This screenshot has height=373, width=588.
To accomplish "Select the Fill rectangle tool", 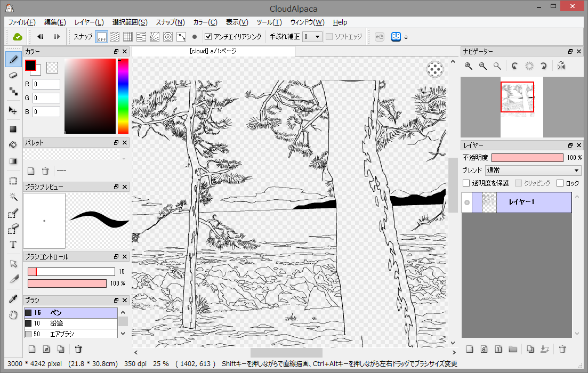I will [13, 129].
